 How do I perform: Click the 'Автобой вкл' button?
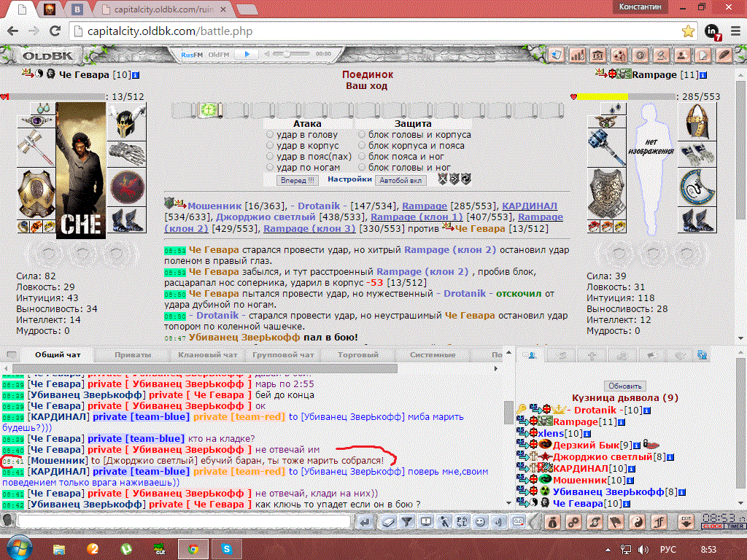click(x=400, y=181)
